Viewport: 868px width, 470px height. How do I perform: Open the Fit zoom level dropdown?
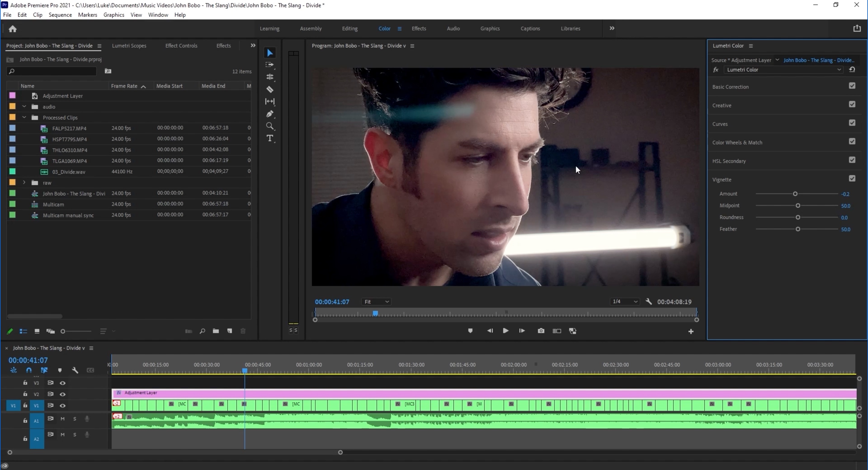click(x=376, y=302)
